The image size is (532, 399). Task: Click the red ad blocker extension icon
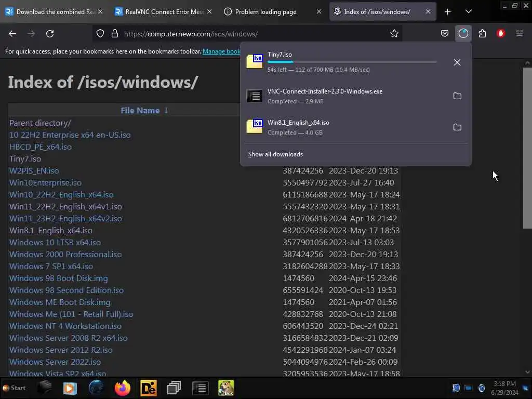coord(500,34)
